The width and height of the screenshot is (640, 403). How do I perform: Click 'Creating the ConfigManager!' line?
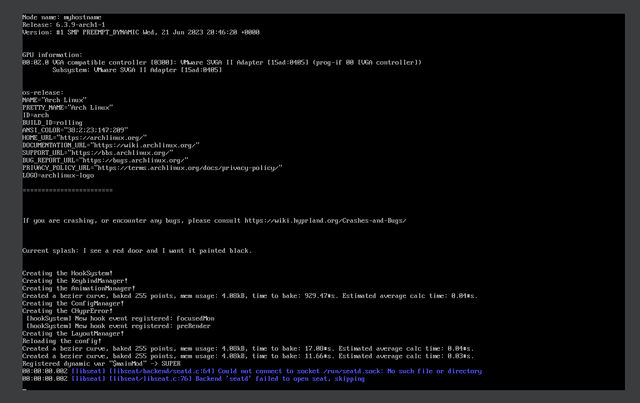[73, 303]
